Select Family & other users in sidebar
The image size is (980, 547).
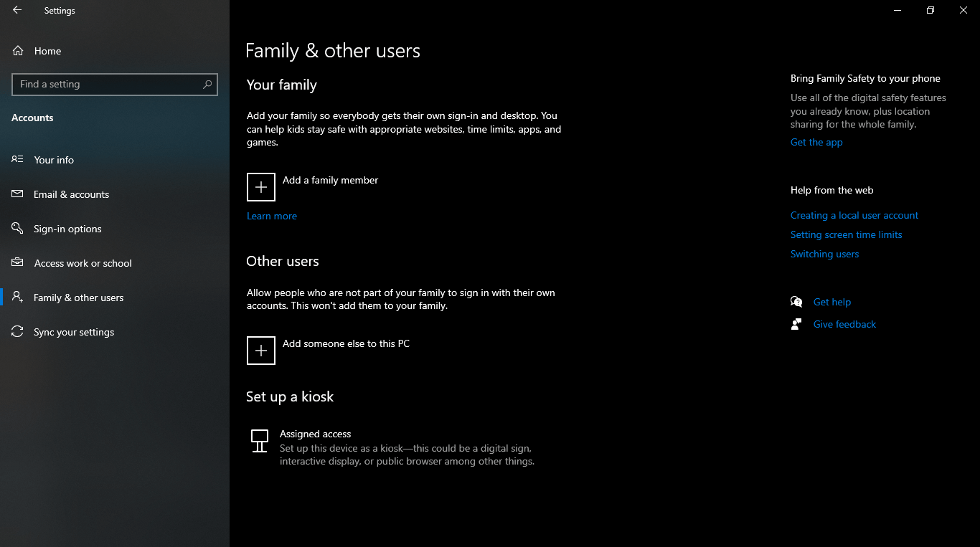pos(78,298)
